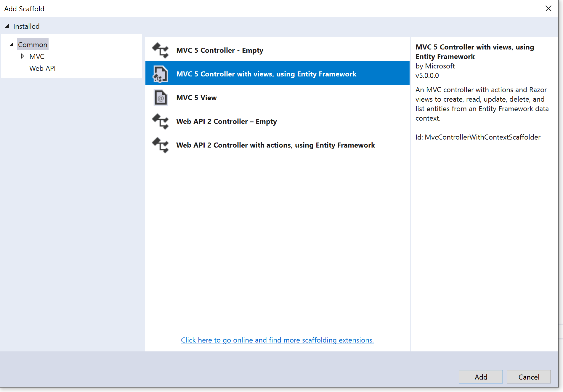Collapse the Installed section triangle
This screenshot has height=392, width=563.
click(x=7, y=26)
